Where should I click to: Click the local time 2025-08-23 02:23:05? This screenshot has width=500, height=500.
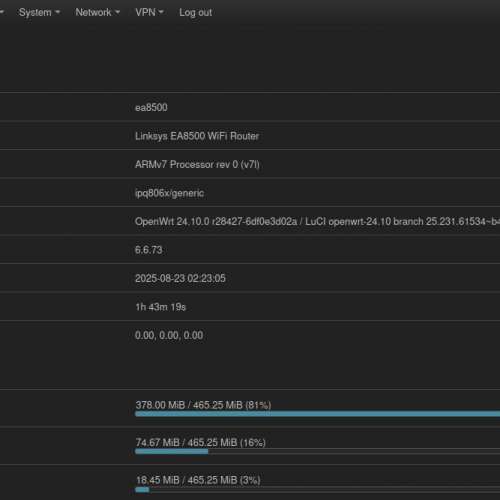tap(180, 278)
